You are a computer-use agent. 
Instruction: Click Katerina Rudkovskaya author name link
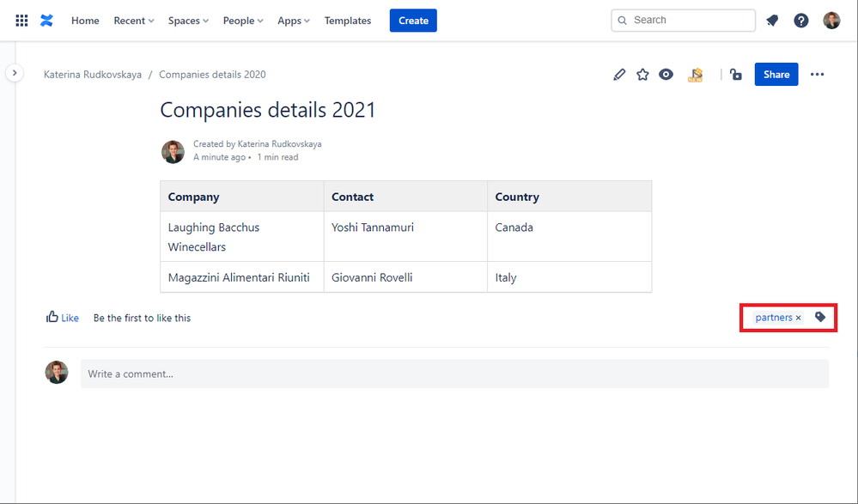point(280,144)
